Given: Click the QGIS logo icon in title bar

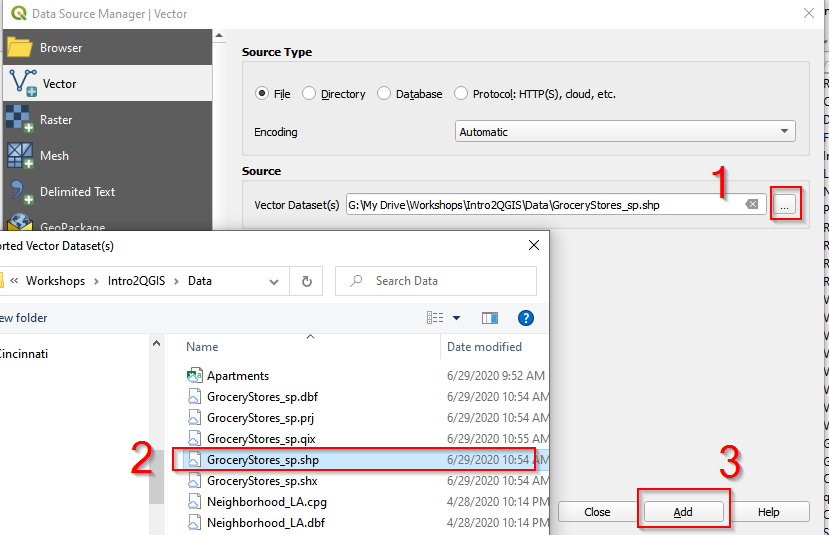Looking at the screenshot, I should point(19,13).
